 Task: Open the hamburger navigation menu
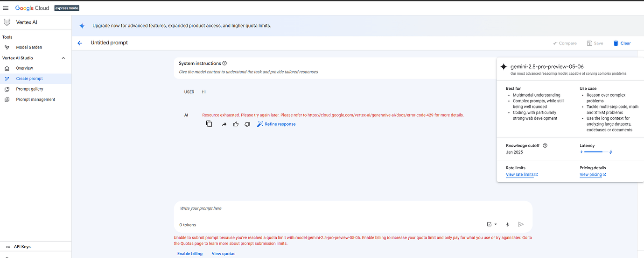pyautogui.click(x=6, y=8)
